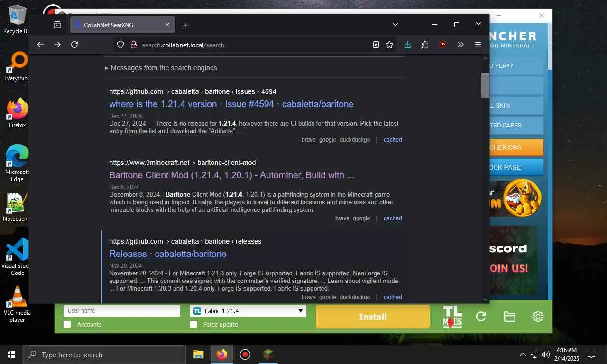Click browser scrollbar down arrow

click(x=485, y=299)
